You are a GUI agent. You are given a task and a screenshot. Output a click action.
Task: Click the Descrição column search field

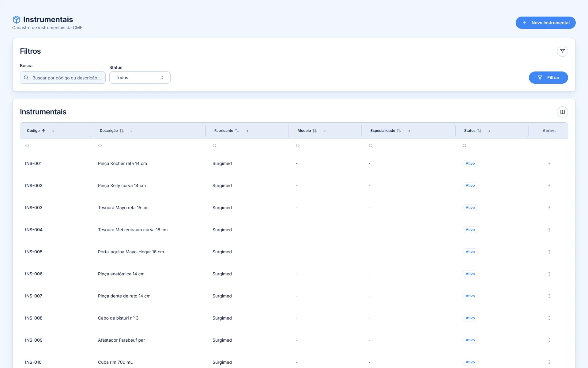(150, 146)
